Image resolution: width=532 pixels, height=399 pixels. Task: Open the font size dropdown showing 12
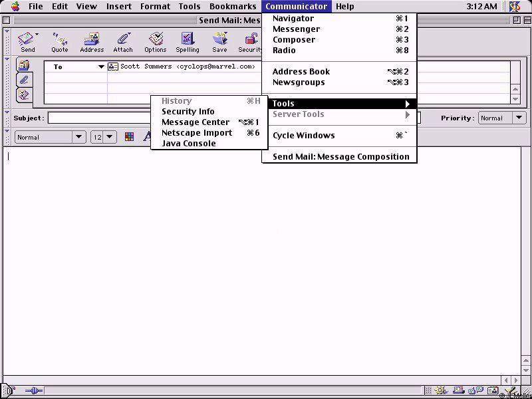(x=104, y=137)
